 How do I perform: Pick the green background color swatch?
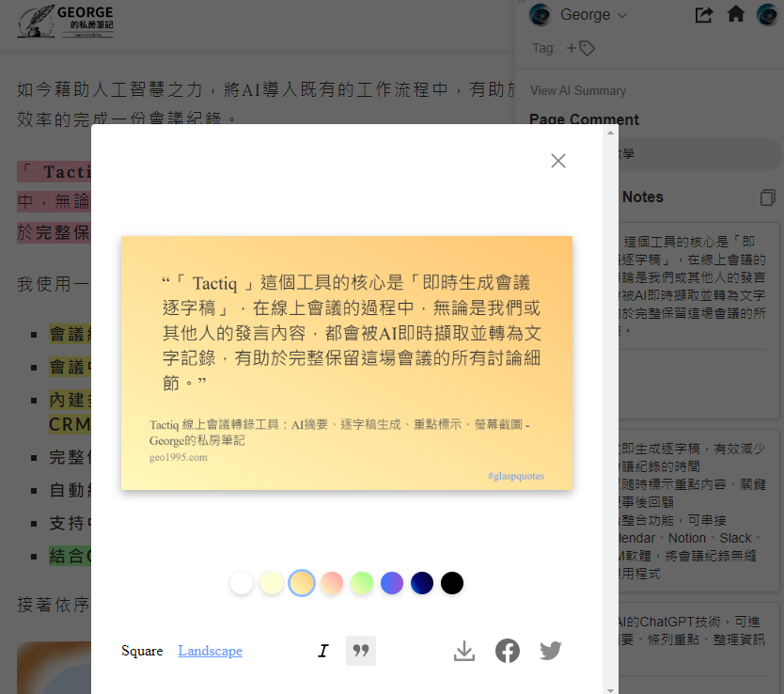point(362,583)
